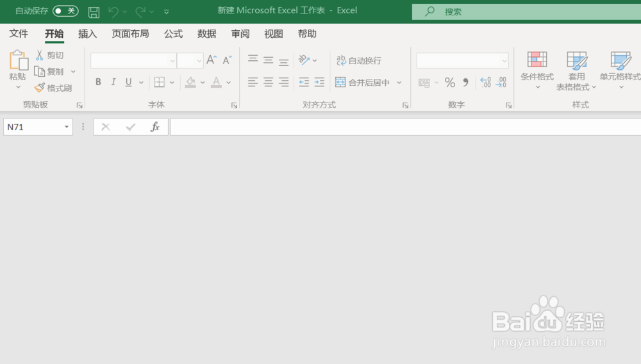Click the decrease indent icon
The width and height of the screenshot is (641, 364).
click(x=304, y=82)
